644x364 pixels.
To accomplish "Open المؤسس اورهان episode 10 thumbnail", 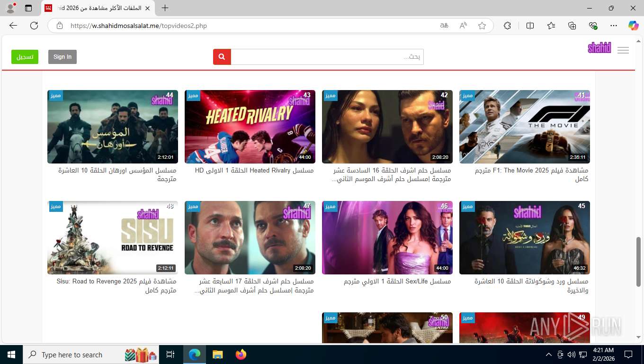I will tap(113, 127).
